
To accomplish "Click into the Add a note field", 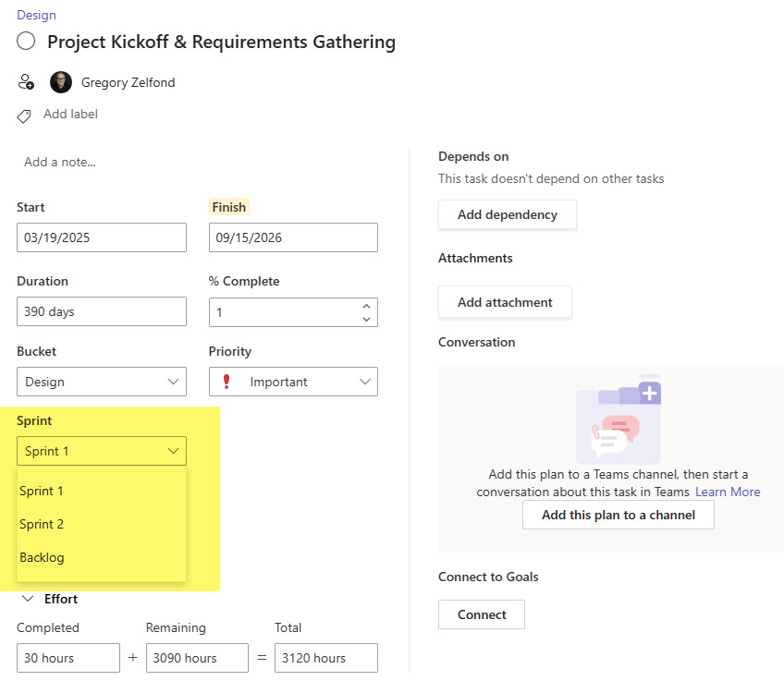I will point(60,162).
